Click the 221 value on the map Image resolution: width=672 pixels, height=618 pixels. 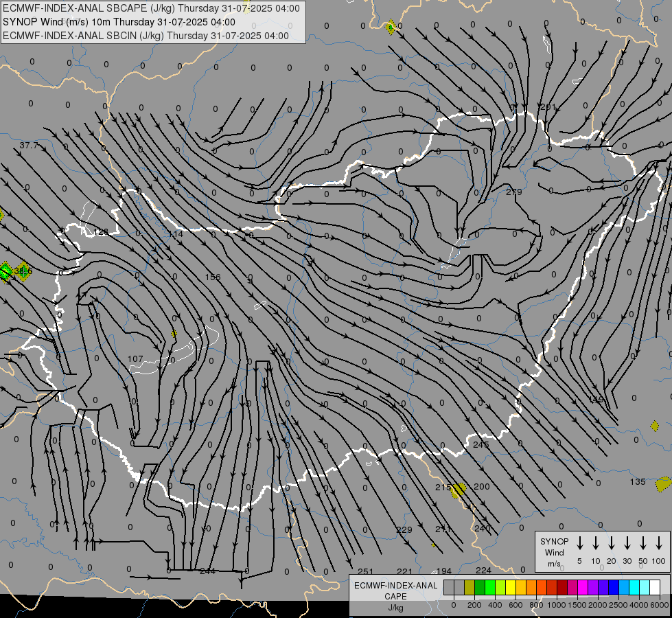coord(404,571)
